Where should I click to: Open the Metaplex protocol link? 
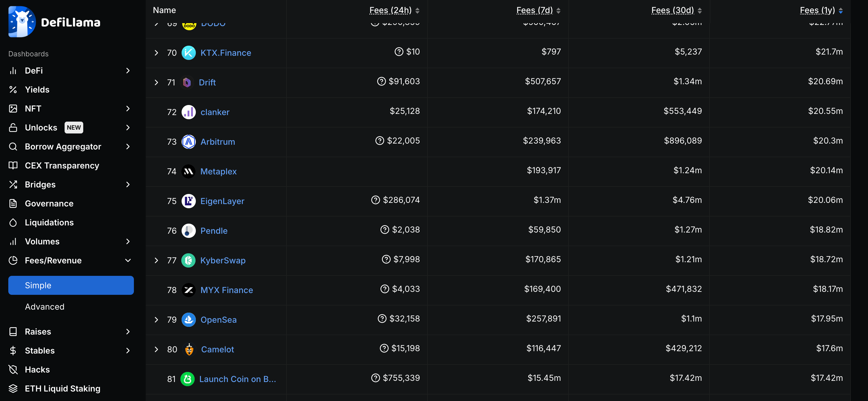(x=219, y=171)
